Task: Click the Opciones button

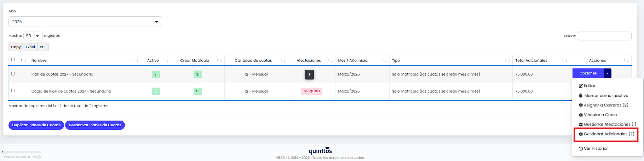Action: [x=588, y=73]
